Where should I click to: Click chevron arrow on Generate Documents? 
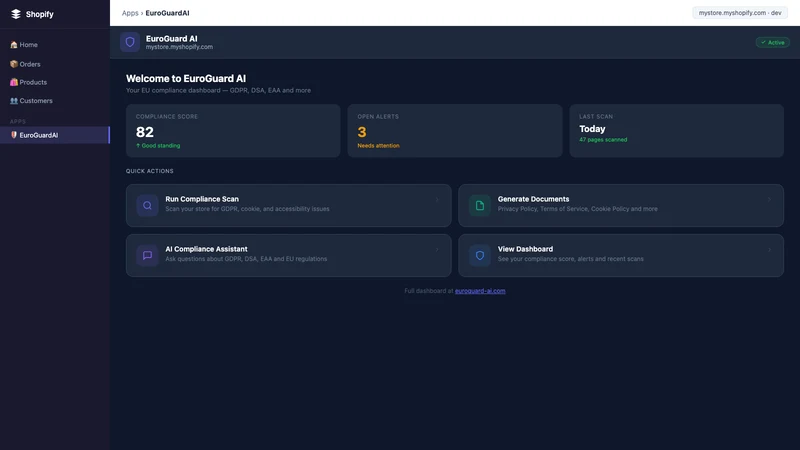click(769, 199)
